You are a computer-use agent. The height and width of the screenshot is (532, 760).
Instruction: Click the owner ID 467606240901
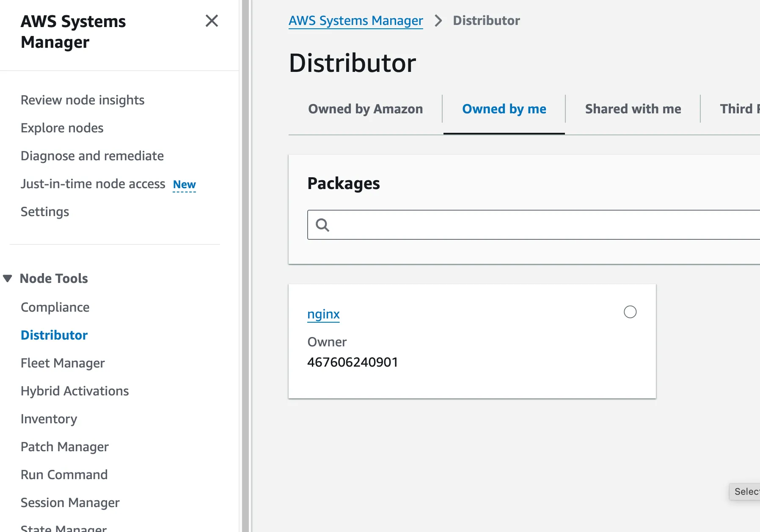(352, 362)
